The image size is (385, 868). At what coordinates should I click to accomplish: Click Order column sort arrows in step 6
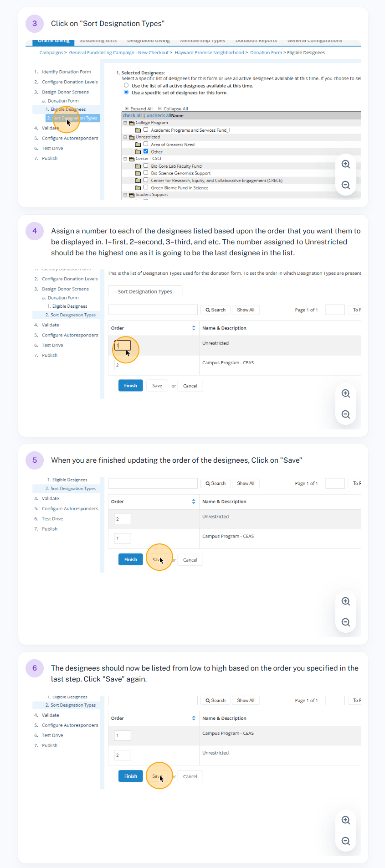coord(194,718)
